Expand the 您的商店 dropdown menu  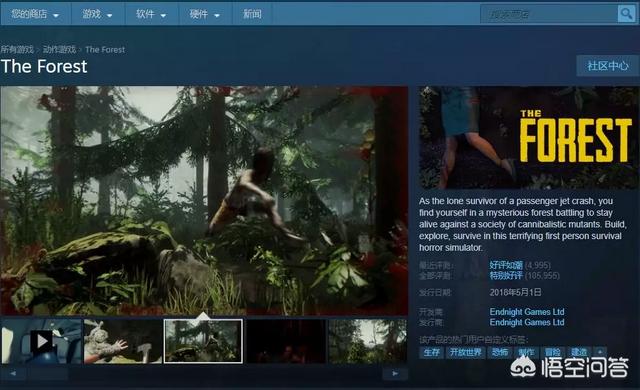pyautogui.click(x=36, y=14)
